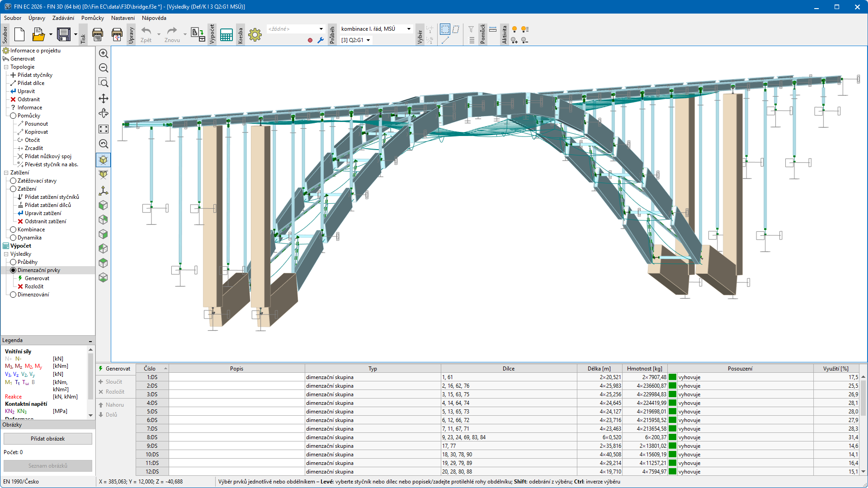868x488 pixels.
Task: Select the Dimenzování radio option
Action: 14,295
